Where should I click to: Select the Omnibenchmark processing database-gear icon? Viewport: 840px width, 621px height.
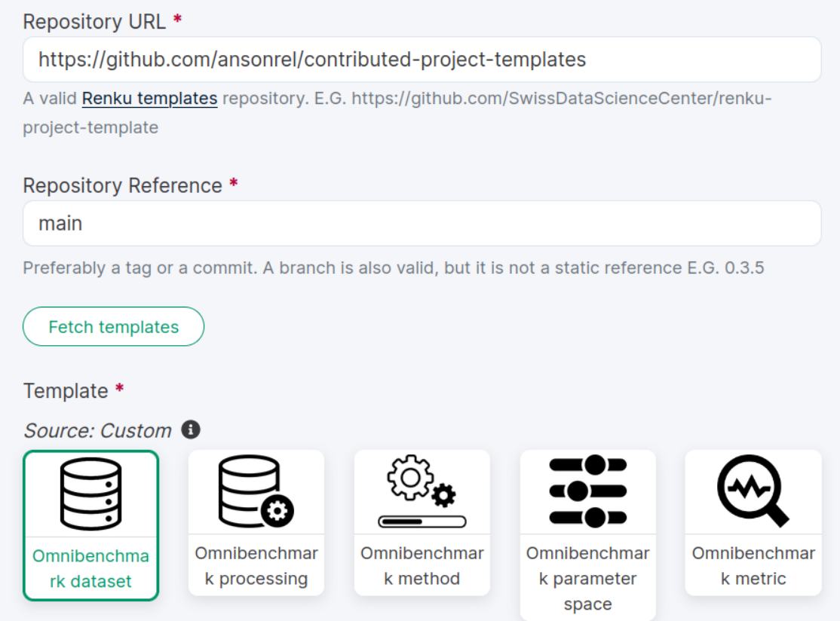pos(256,491)
